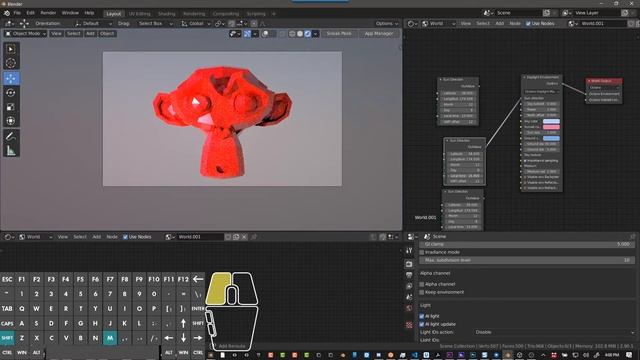The height and width of the screenshot is (360, 640).
Task: Enable Keep environment checkbox
Action: [x=422, y=292]
